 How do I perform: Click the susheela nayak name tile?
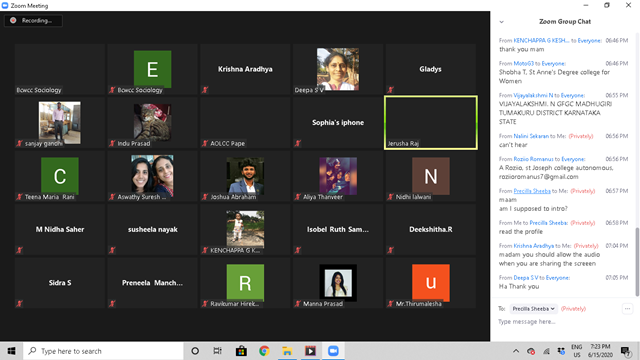tap(152, 230)
